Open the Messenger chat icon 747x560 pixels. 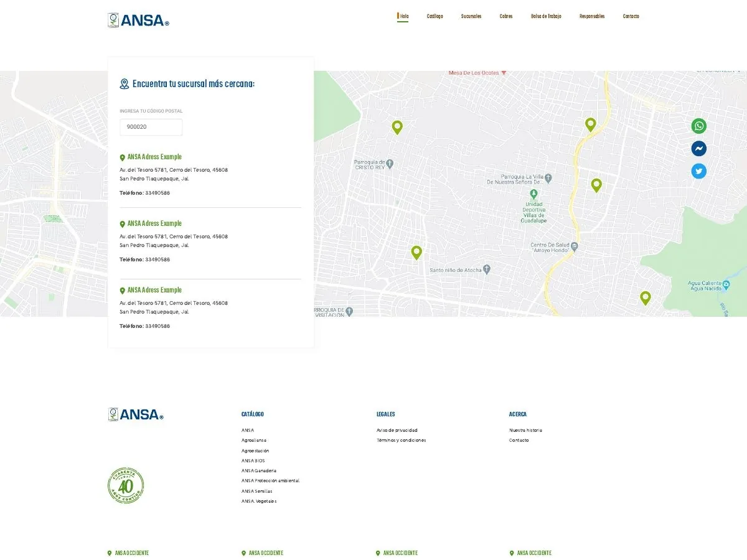(699, 149)
